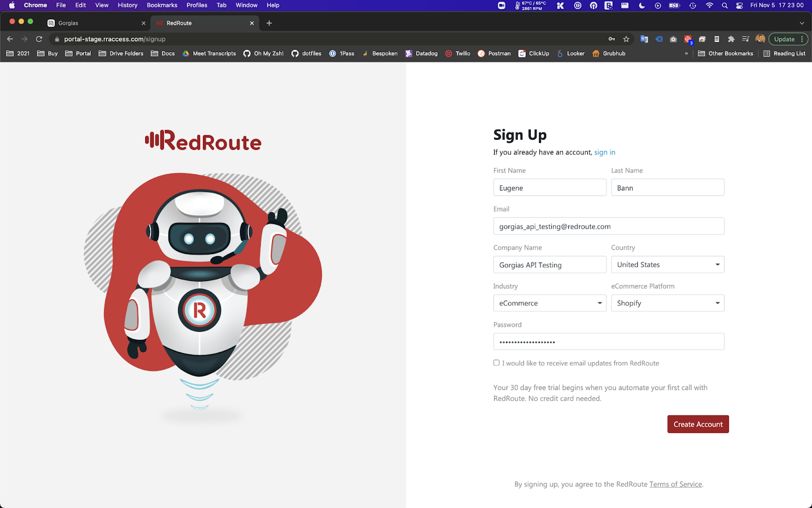Click the Company Name input field
Viewport: 812px width, 508px height.
[550, 265]
